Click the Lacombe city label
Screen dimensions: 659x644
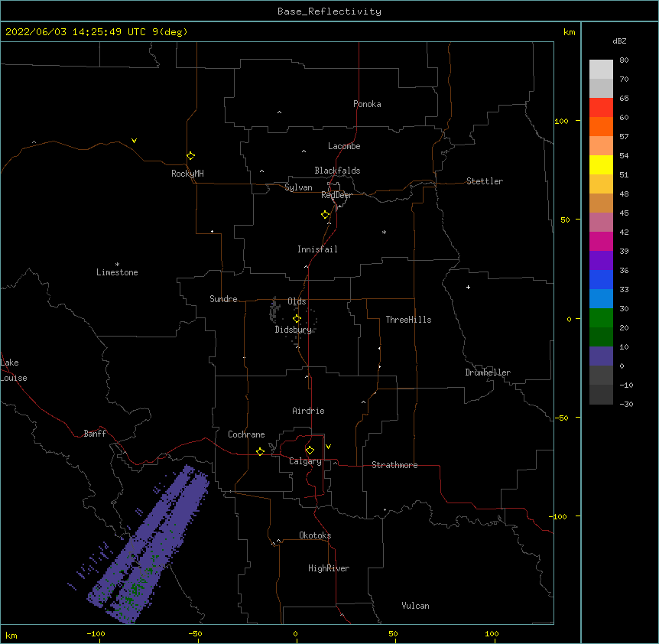pos(344,146)
